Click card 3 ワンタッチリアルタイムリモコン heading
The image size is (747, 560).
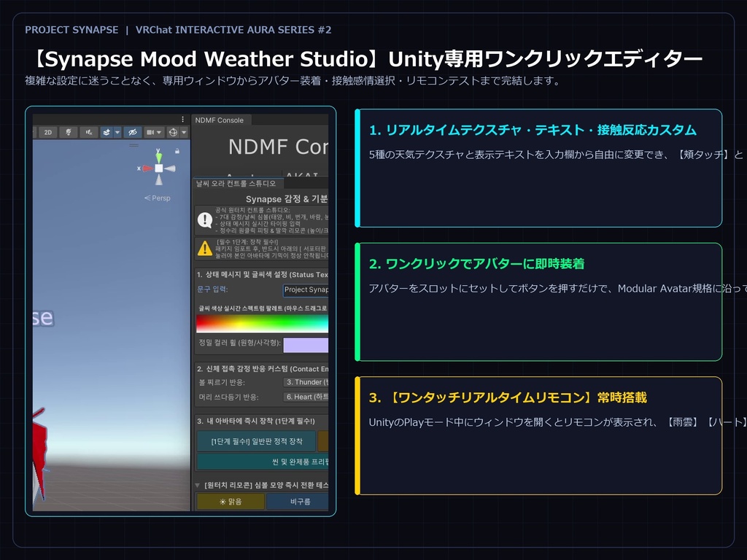tap(508, 397)
